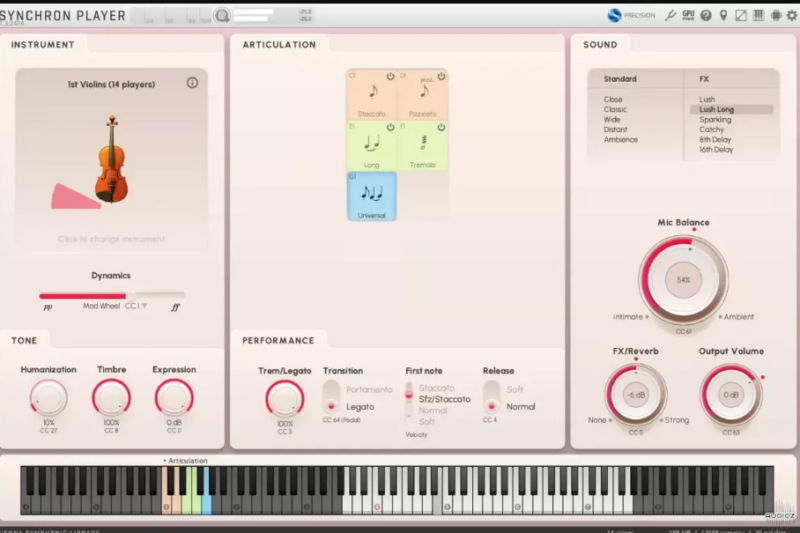Viewport: 800px width, 533px height.
Task: Open the INSTRUMENT tab
Action: [x=43, y=44]
